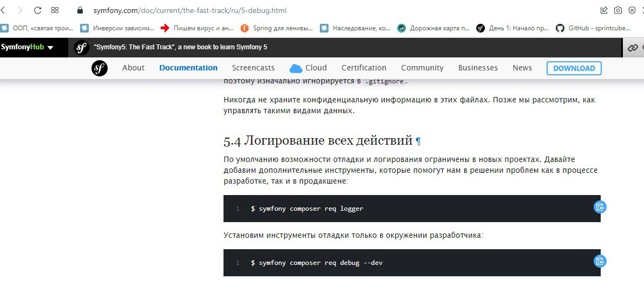Open bookmark 'Пишем вирус и ан...'

tap(198, 28)
